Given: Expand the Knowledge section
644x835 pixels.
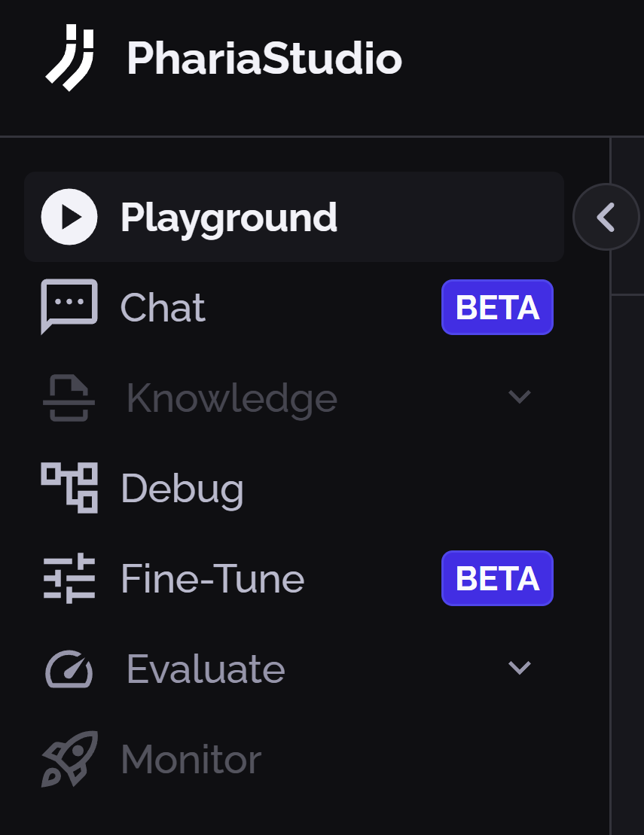Looking at the screenshot, I should tap(520, 398).
